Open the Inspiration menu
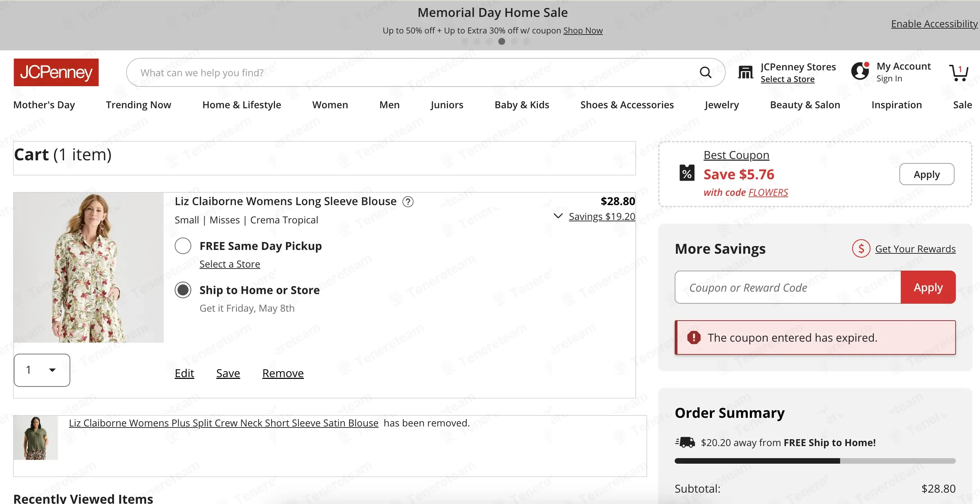980x504 pixels. point(897,105)
